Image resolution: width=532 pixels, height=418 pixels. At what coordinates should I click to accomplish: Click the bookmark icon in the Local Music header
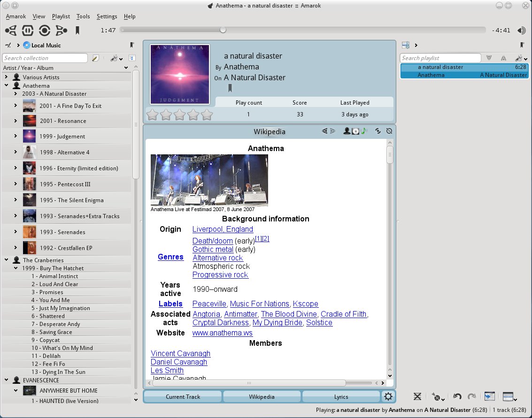(132, 45)
